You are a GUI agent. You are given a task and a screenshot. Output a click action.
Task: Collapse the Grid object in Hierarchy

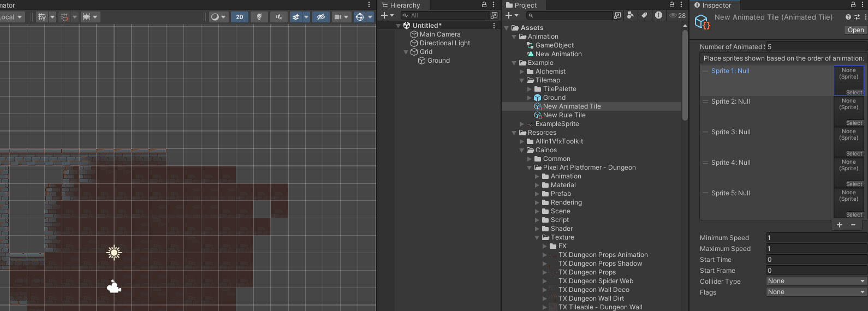406,52
